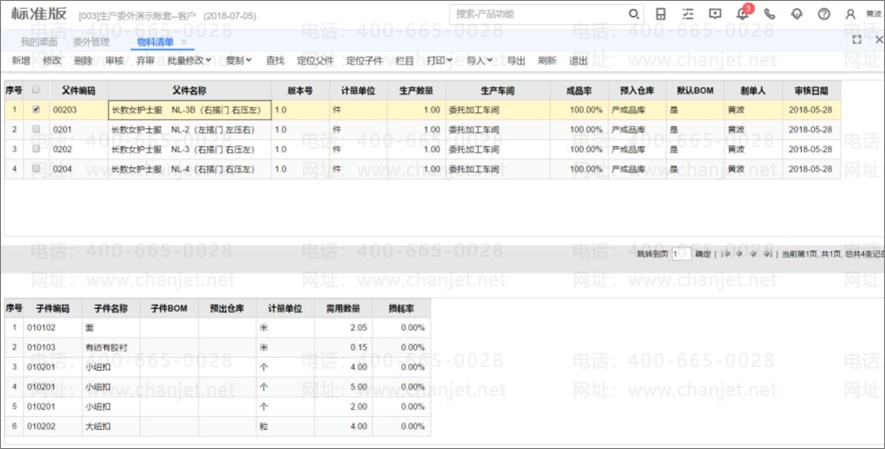Image resolution: width=885 pixels, height=449 pixels.
Task: Click quantity value 0.15
Action: (x=358, y=347)
